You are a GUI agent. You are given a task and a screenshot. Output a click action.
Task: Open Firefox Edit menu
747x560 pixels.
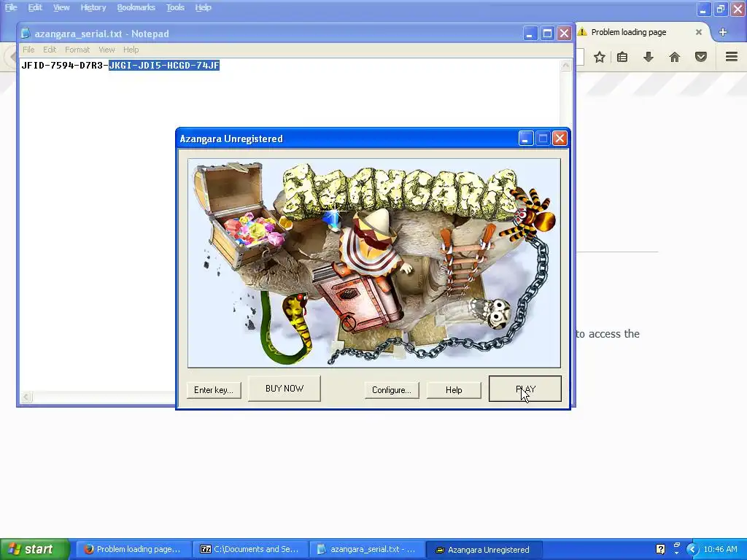click(x=35, y=7)
